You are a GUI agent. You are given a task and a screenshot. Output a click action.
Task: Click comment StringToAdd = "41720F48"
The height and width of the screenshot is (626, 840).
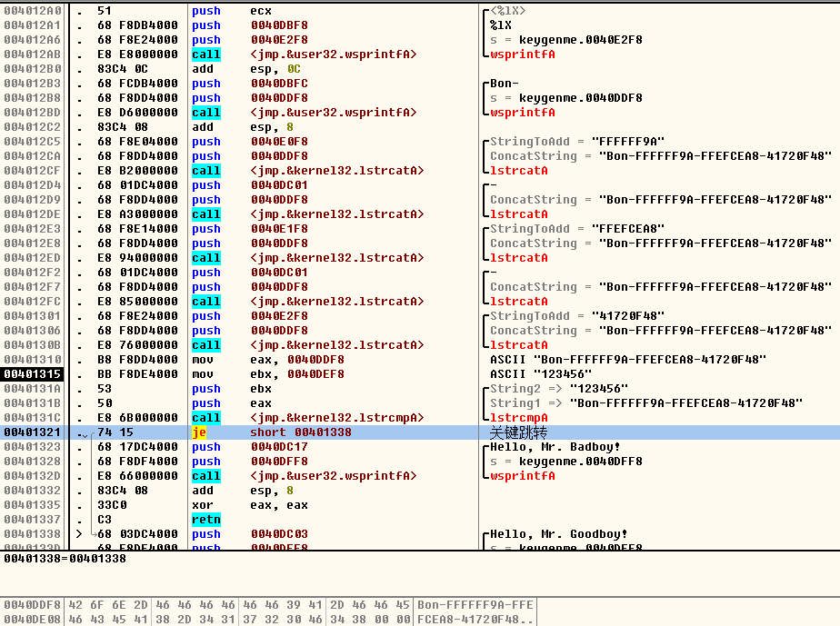point(577,315)
